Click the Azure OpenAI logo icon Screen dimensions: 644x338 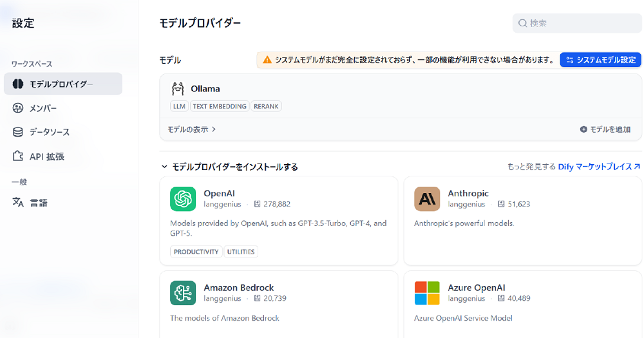[427, 293]
